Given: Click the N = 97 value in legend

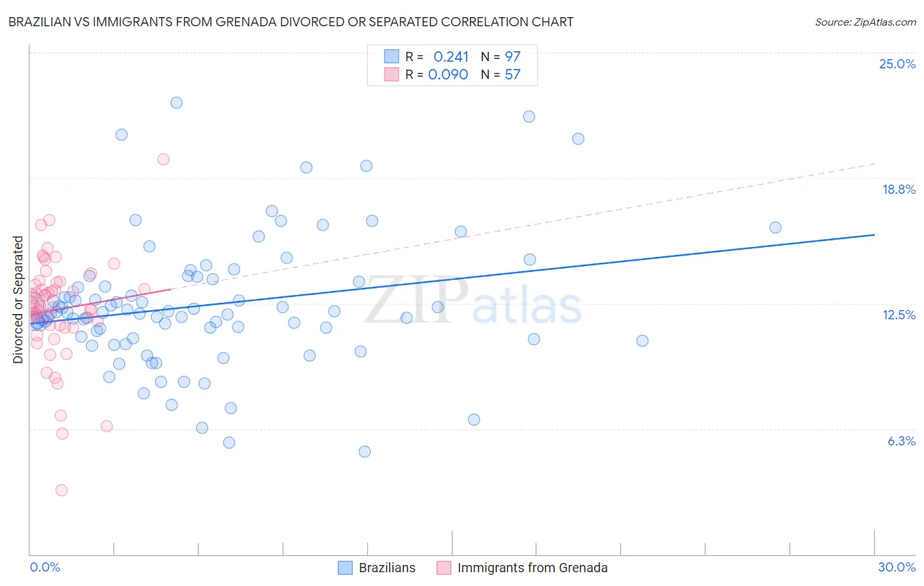Looking at the screenshot, I should pyautogui.click(x=501, y=56).
